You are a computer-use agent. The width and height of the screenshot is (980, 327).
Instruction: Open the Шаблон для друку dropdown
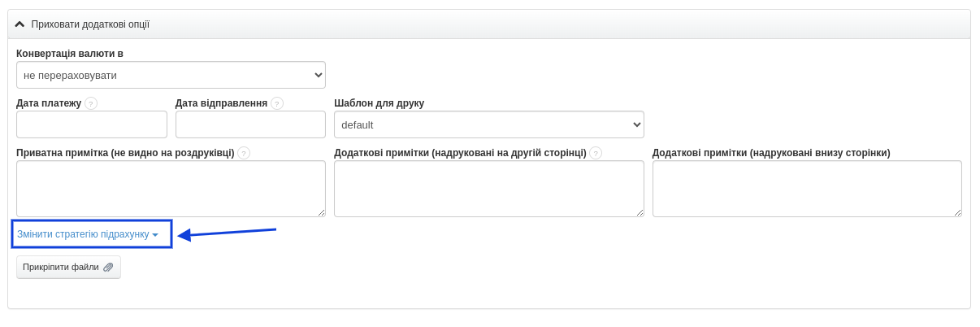coord(488,124)
